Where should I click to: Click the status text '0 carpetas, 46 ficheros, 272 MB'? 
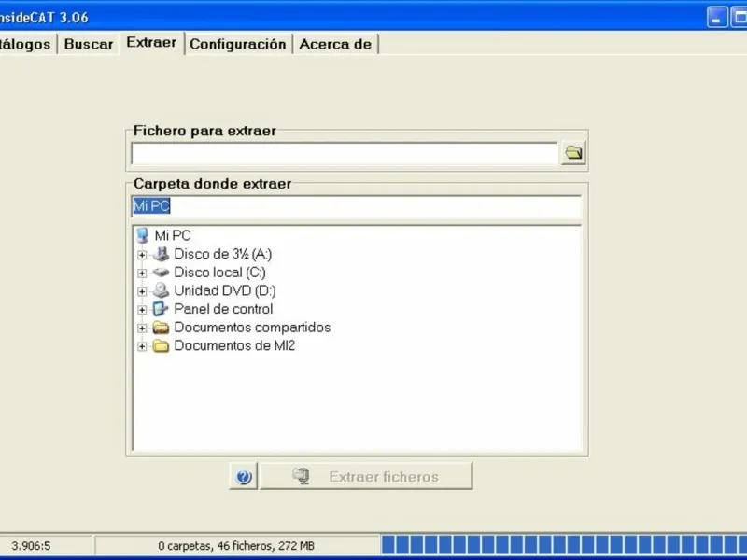pos(236,546)
